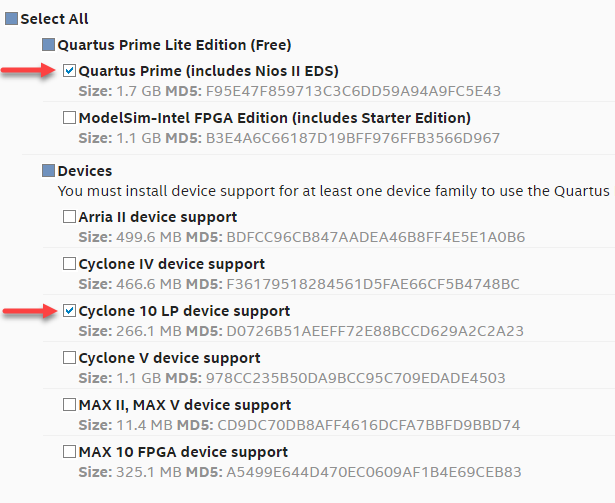Check the Arria II device support box
The image size is (615, 503).
69,217
